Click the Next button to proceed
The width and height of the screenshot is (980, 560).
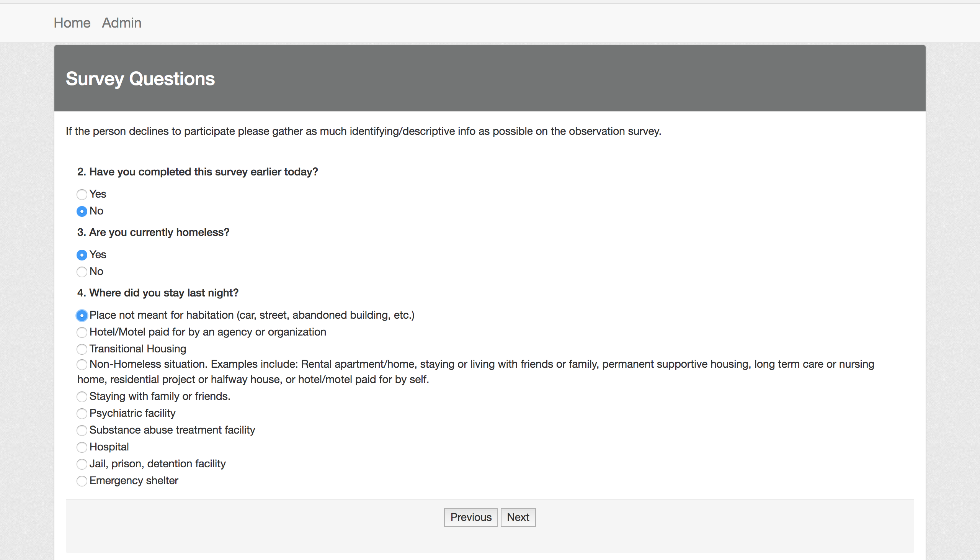tap(518, 517)
